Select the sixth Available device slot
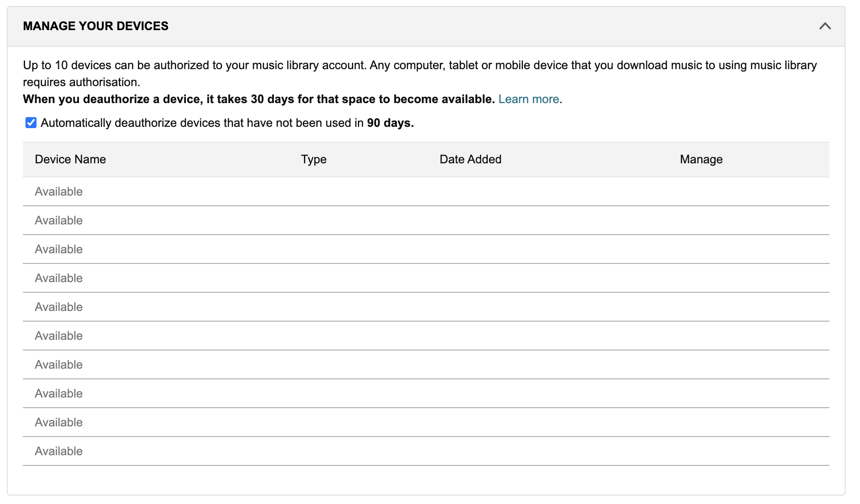Screen dimensions: 860x504 [59, 336]
